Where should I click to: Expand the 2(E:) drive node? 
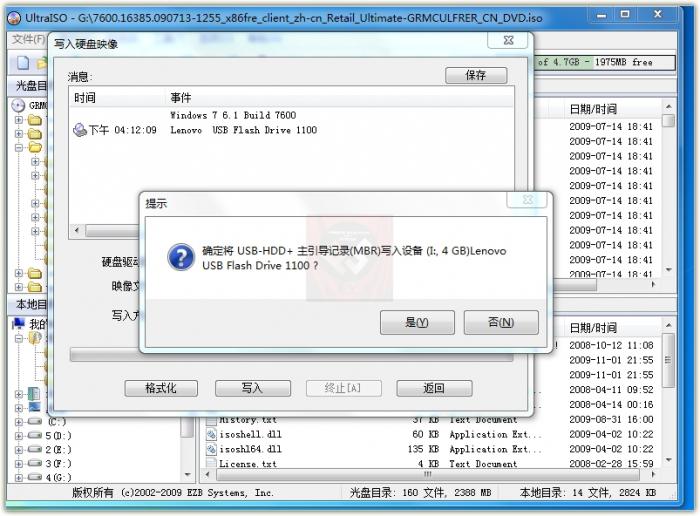pos(19,449)
